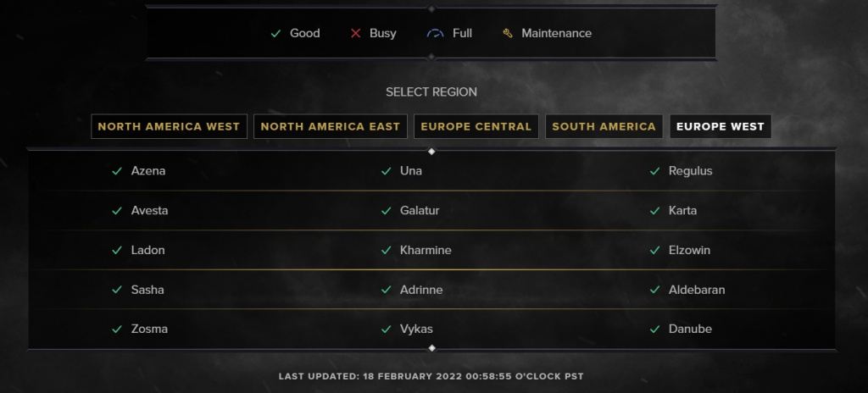The height and width of the screenshot is (393, 868).
Task: Select the North America East tab
Action: click(331, 127)
